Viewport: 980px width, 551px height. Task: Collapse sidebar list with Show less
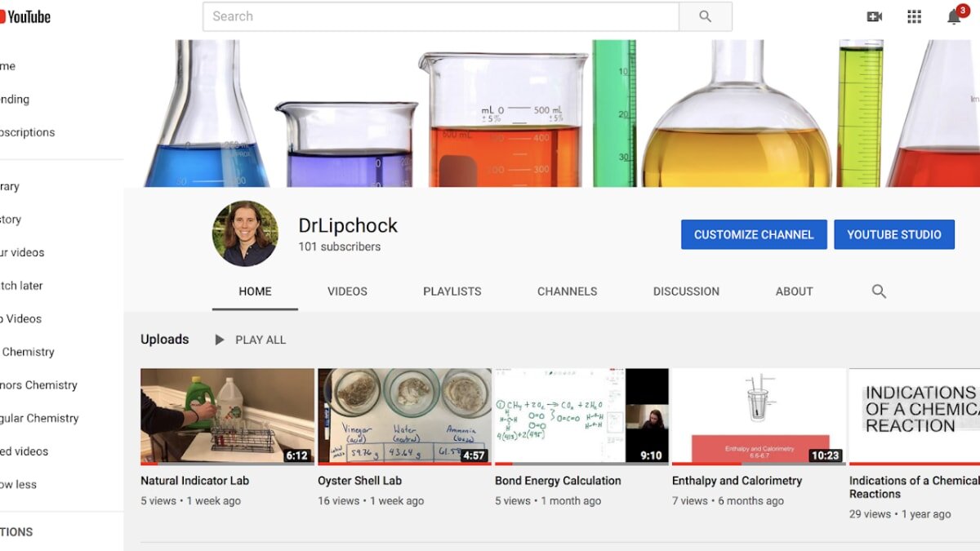(18, 484)
